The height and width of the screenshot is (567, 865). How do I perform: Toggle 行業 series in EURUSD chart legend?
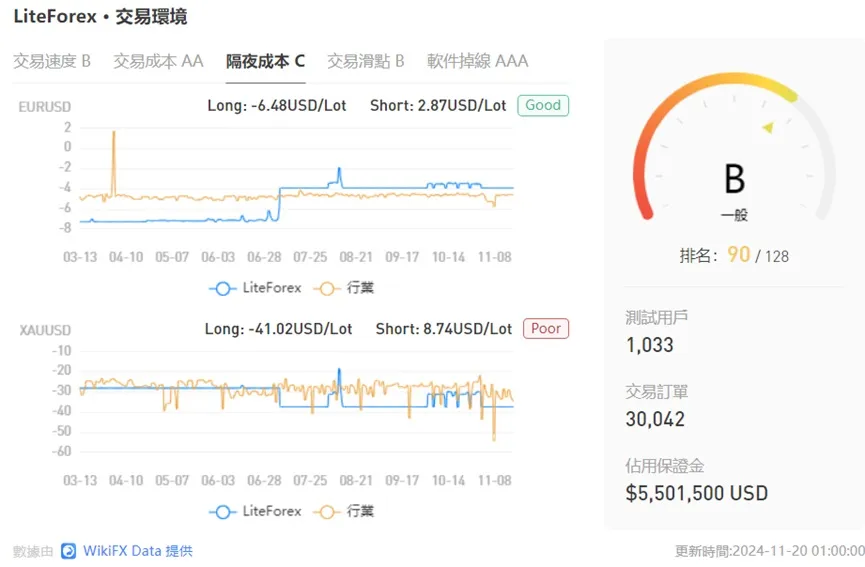pyautogui.click(x=344, y=288)
